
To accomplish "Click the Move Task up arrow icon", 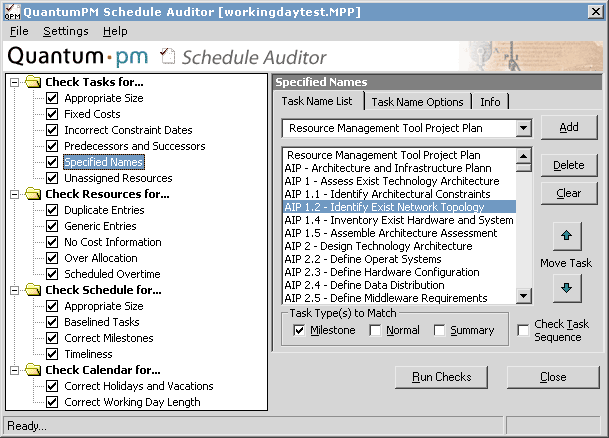I will (567, 236).
